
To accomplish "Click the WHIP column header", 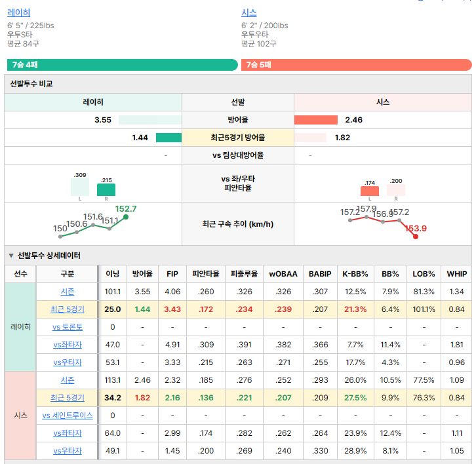I will (x=456, y=274).
